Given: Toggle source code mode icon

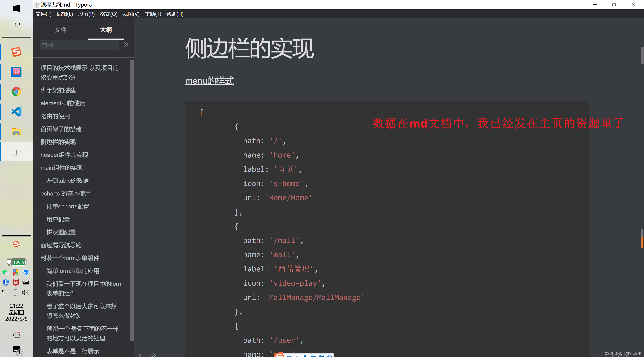Looking at the screenshot, I should 152,355.
